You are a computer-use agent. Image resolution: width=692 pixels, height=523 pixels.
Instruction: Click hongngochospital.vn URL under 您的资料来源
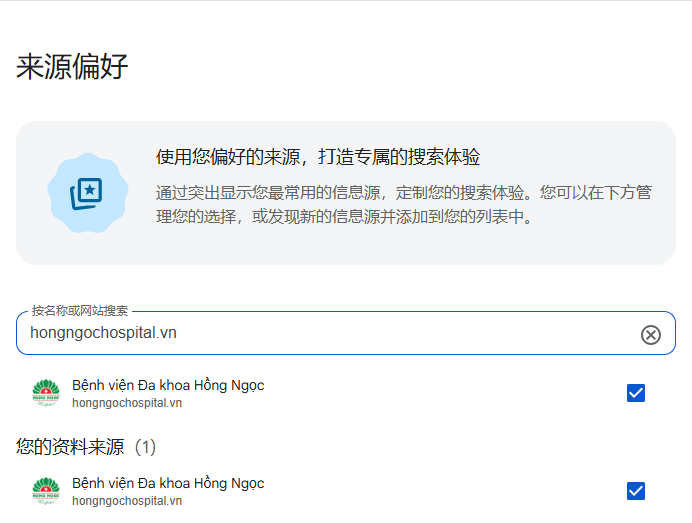(127, 501)
